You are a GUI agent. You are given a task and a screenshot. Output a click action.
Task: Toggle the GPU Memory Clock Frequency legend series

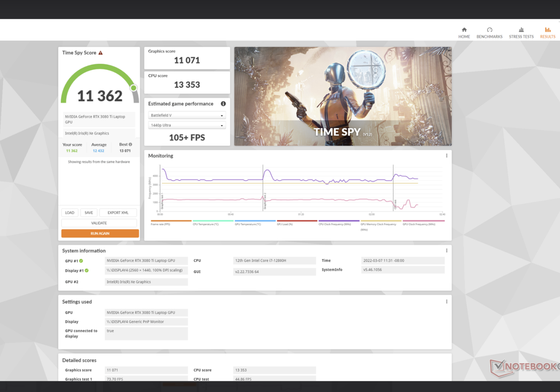pos(381,225)
